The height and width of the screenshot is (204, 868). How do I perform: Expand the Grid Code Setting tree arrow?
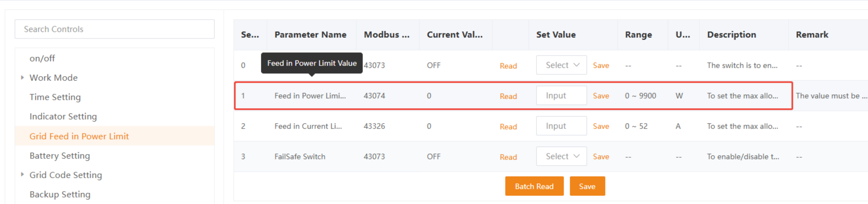(x=22, y=175)
